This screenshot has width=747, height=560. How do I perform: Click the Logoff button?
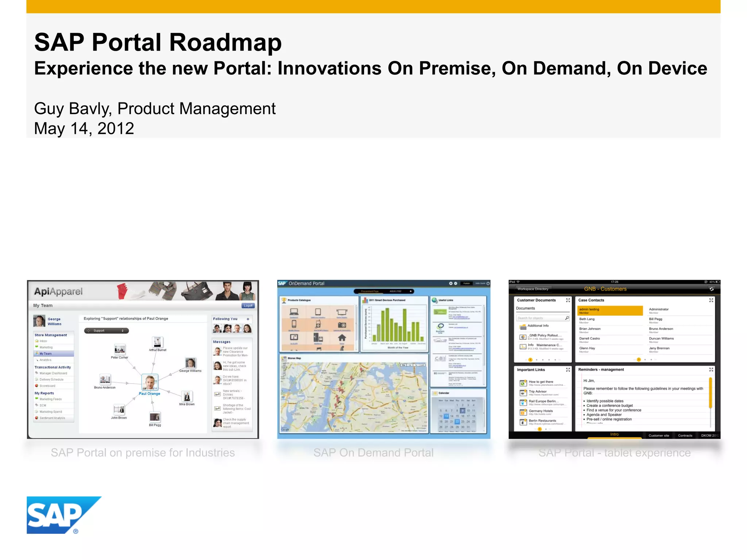248,306
